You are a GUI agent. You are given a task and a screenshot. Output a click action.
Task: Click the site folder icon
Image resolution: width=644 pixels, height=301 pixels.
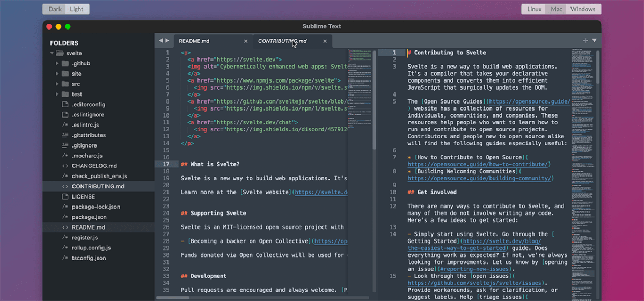pos(65,74)
